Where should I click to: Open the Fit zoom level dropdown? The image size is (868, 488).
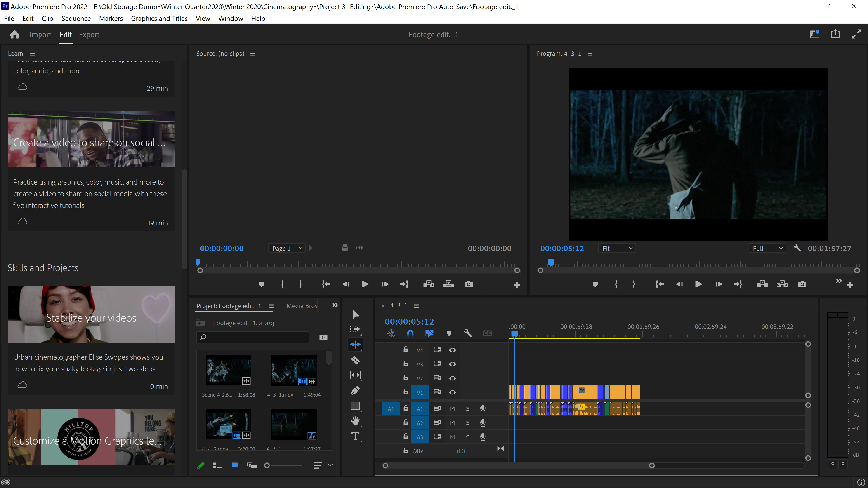coord(617,248)
